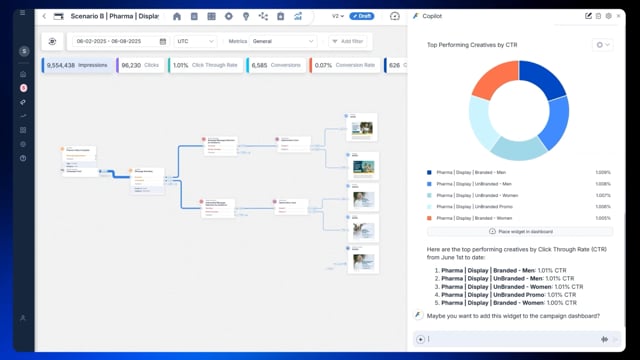Click the eye refresh icon by date range
Image resolution: width=640 pixels, height=360 pixels.
(x=52, y=41)
